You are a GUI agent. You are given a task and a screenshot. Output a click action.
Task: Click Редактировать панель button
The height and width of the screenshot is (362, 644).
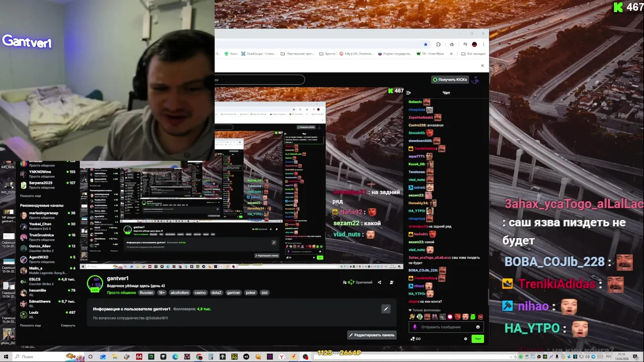pos(372,335)
